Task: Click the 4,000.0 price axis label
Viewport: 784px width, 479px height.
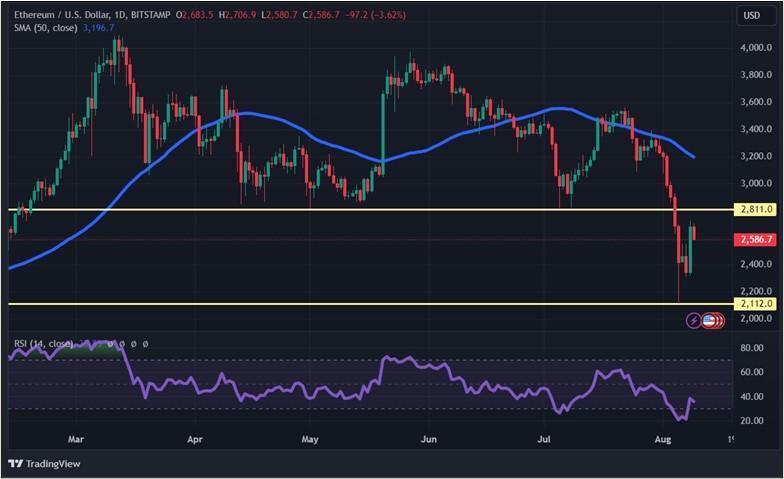Action: [x=756, y=48]
